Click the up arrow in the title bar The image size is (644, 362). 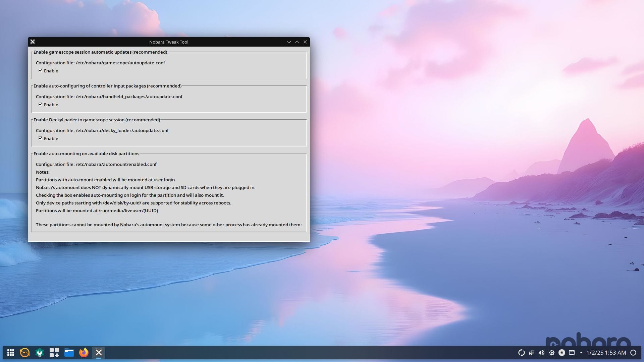pyautogui.click(x=297, y=42)
